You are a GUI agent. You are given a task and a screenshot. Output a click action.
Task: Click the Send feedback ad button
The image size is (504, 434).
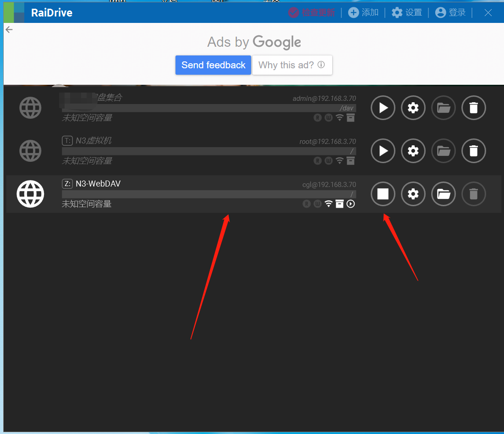pos(213,65)
